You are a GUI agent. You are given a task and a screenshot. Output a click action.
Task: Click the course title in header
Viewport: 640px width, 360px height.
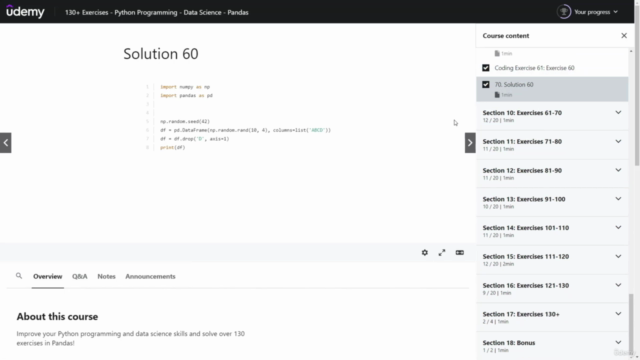(x=157, y=12)
